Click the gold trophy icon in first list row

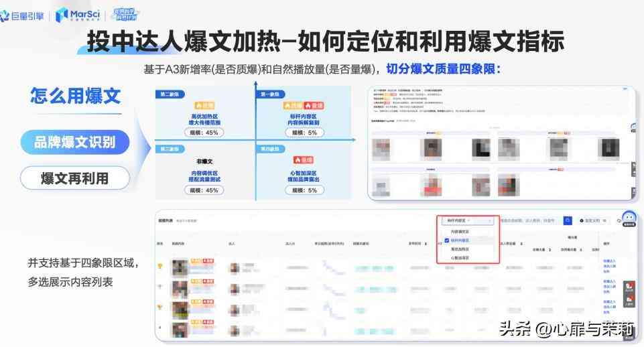[x=160, y=266]
